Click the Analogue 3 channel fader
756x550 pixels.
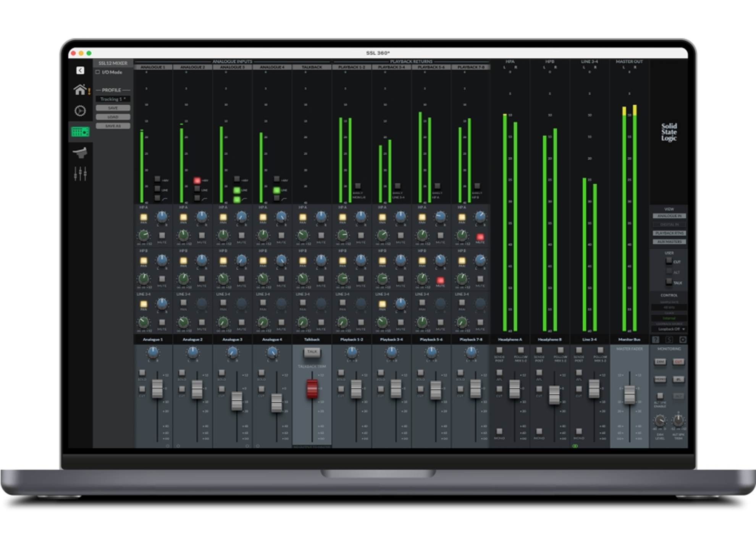point(237,401)
